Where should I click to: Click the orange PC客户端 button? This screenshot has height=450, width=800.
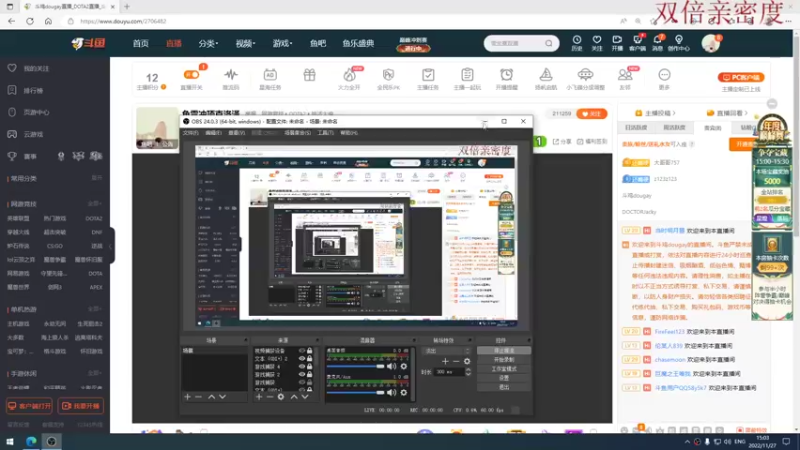click(x=741, y=78)
